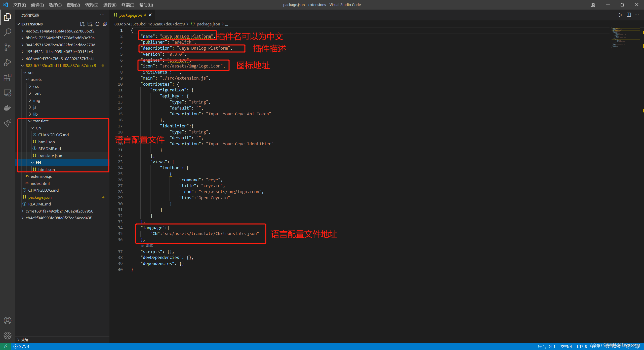This screenshot has width=644, height=350.
Task: Open the Search view in activity bar
Action: pos(8,32)
